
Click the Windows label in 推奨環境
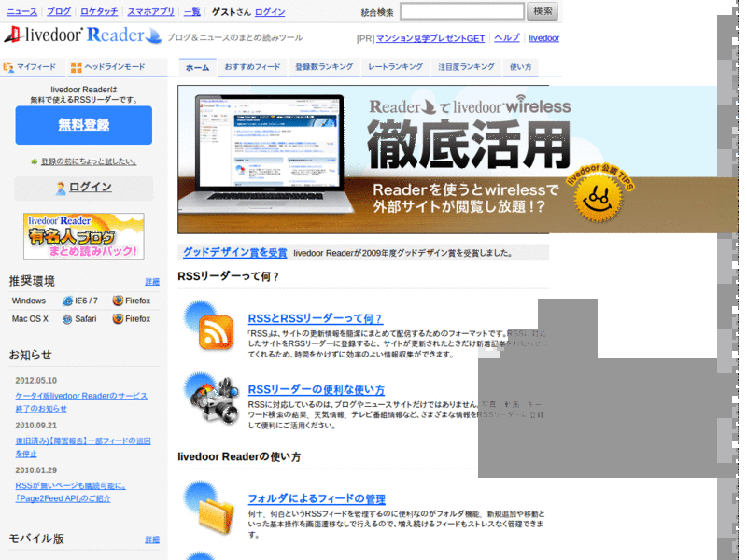tap(29, 301)
